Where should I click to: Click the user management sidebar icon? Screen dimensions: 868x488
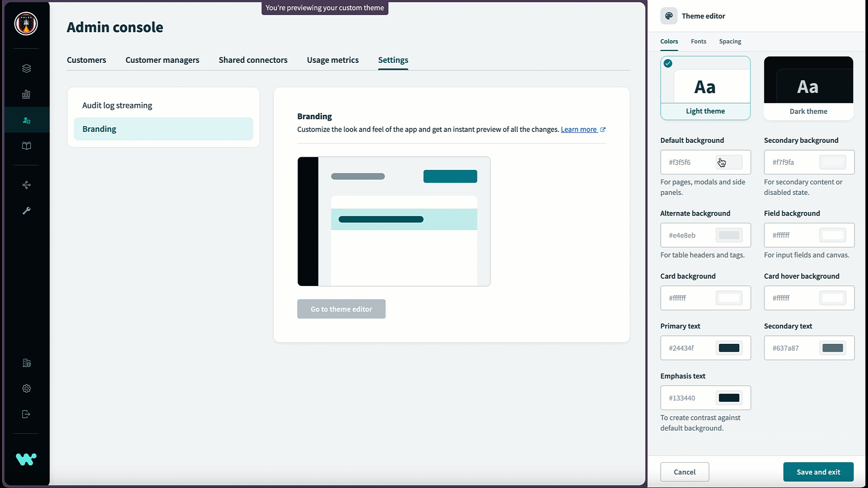click(26, 120)
